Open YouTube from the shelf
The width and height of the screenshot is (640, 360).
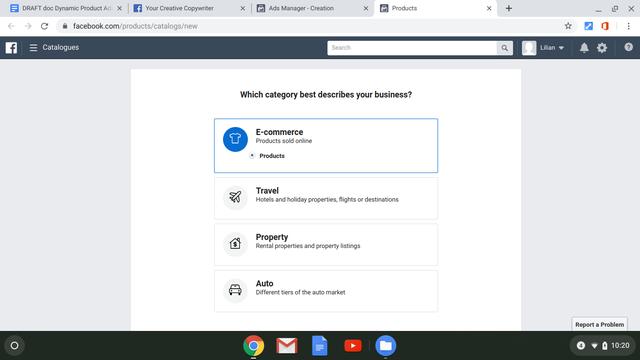(x=353, y=346)
